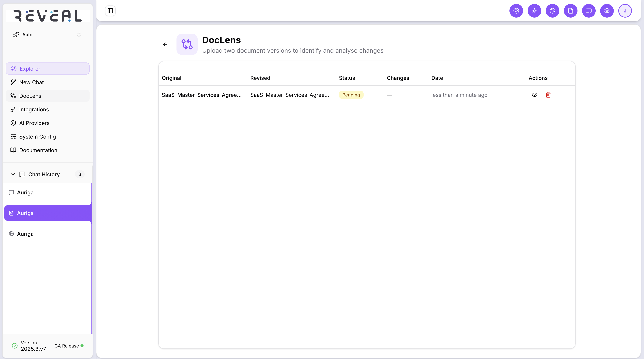Toggle light theme sun icon

coord(534,11)
